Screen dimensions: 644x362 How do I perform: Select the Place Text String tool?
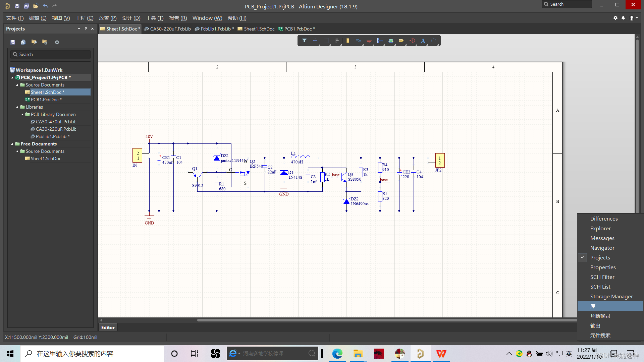coord(423,41)
